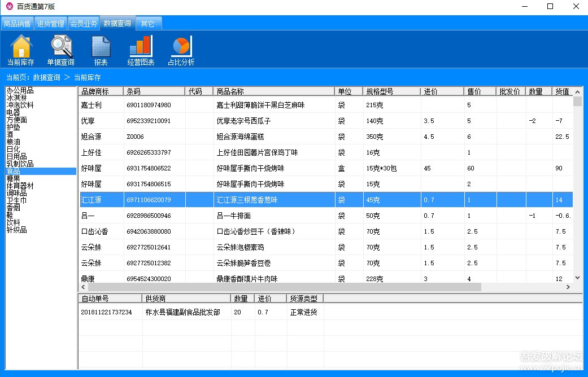Switch to the 商品销售 tab

(17, 24)
